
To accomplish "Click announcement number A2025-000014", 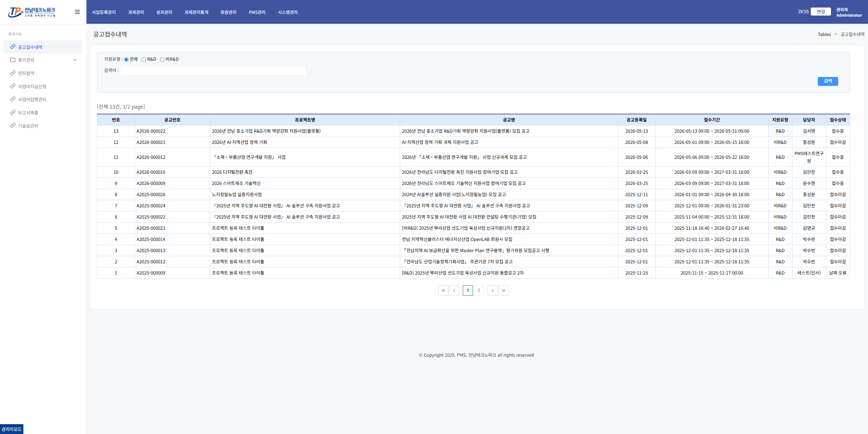I will point(151,239).
